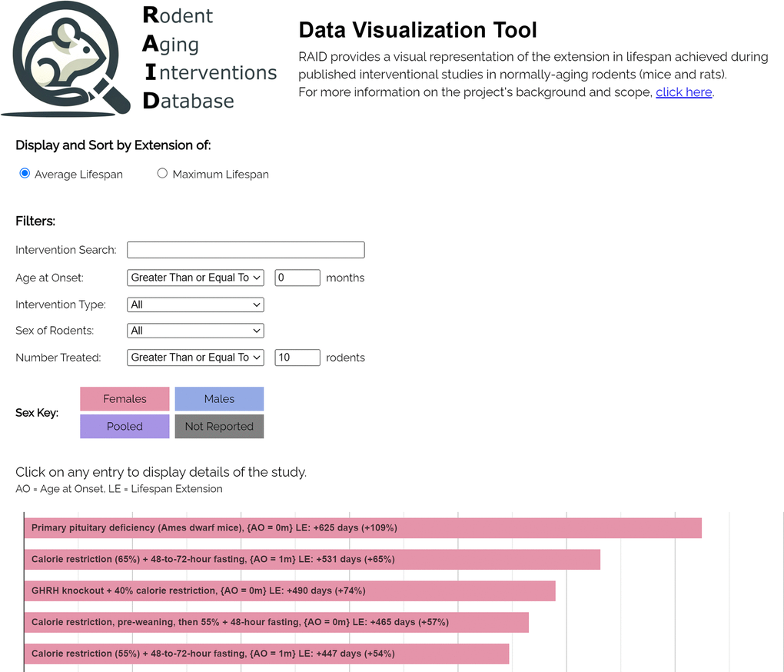
Task: Select the GHRH knockout study entry
Action: click(289, 590)
